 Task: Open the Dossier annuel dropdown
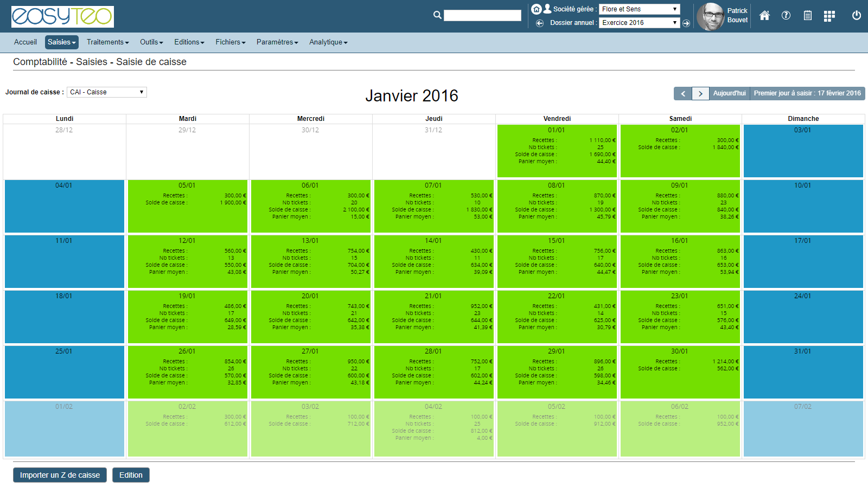click(639, 23)
